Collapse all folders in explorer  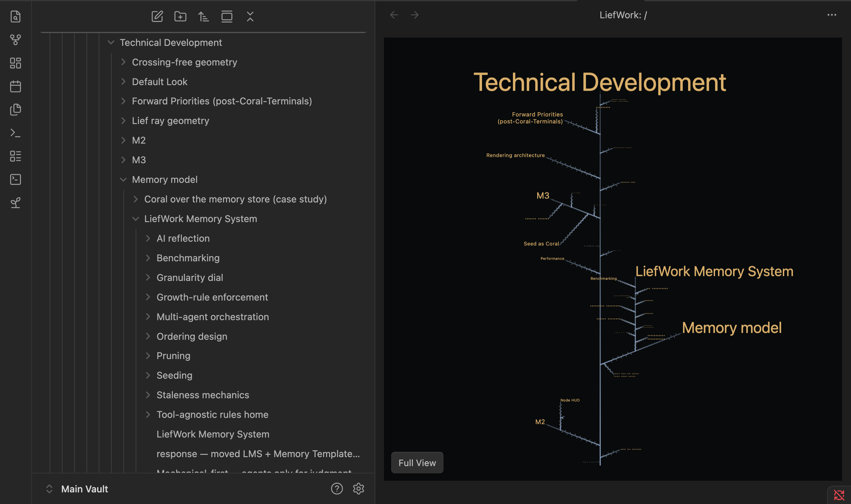[250, 16]
